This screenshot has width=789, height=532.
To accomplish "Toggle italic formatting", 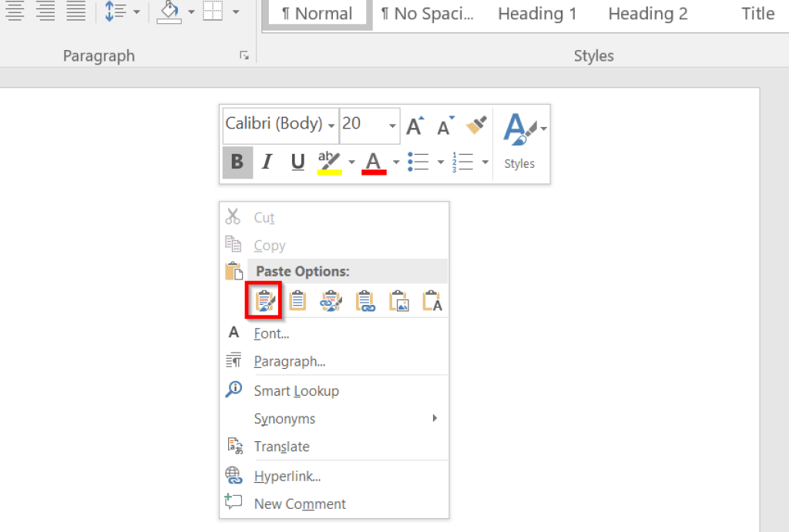I will 267,162.
